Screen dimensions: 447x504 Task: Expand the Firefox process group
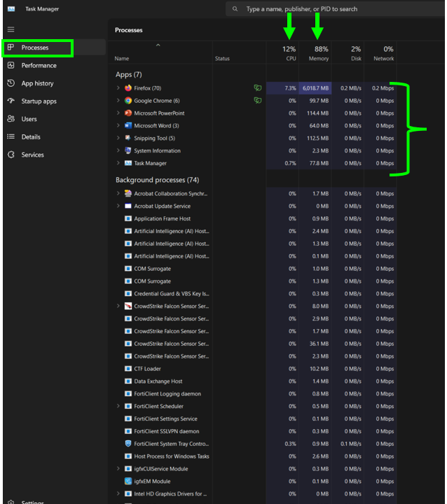click(118, 88)
